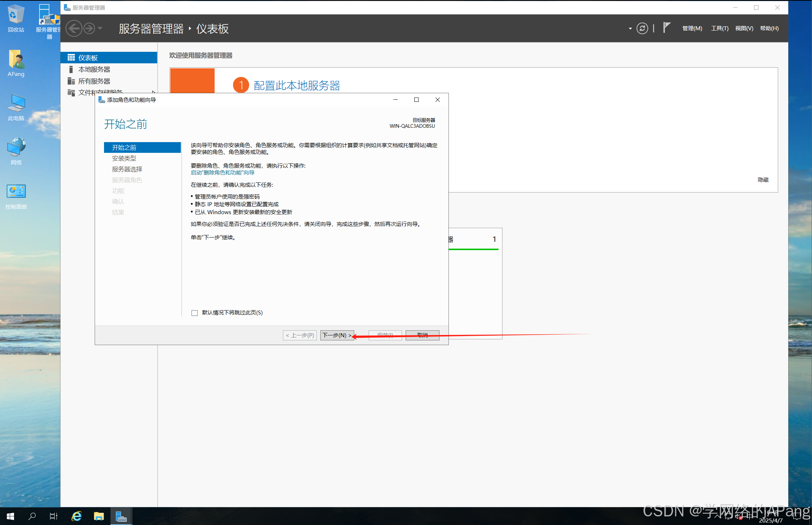
Task: Open the dropdown arrow beside refresh icon
Action: click(x=630, y=29)
